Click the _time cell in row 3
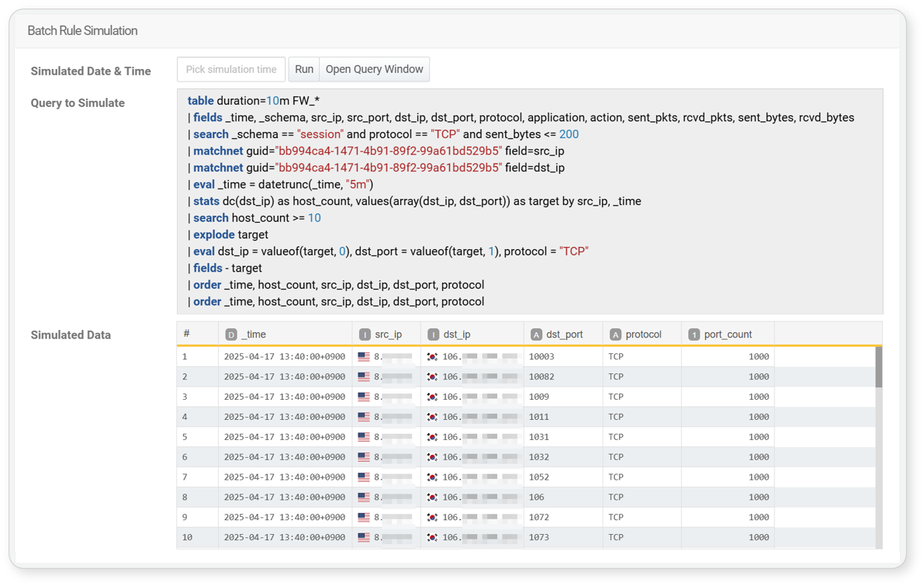Viewport: 924px width, 586px height. click(285, 397)
